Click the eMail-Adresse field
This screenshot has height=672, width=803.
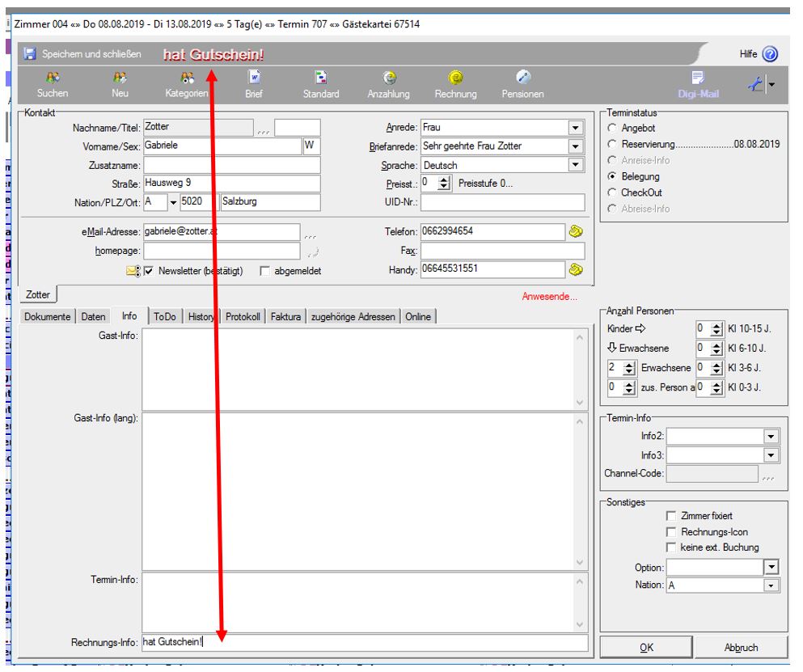click(x=222, y=232)
